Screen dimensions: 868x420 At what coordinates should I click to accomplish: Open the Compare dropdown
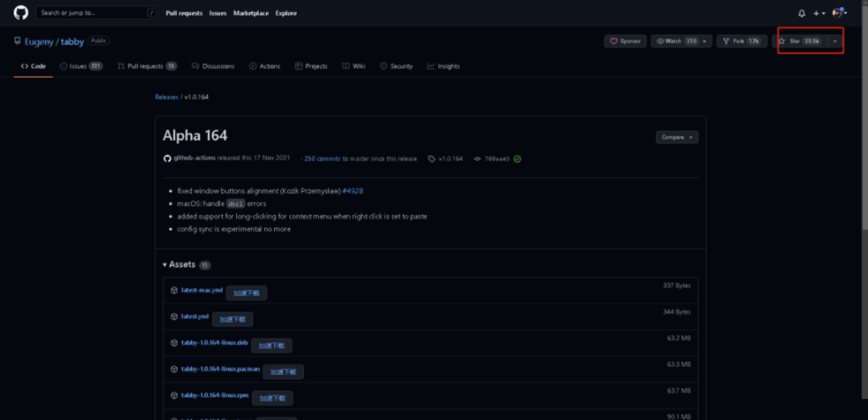(x=677, y=137)
